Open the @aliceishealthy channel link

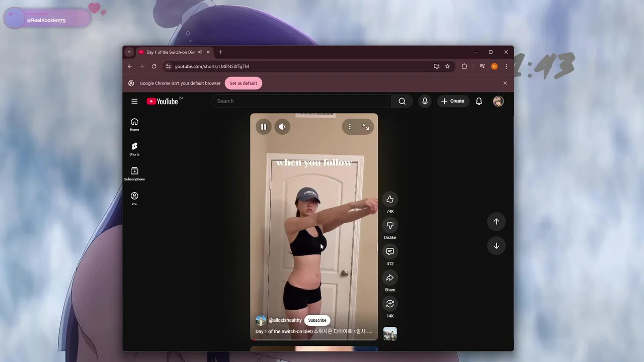coord(285,320)
